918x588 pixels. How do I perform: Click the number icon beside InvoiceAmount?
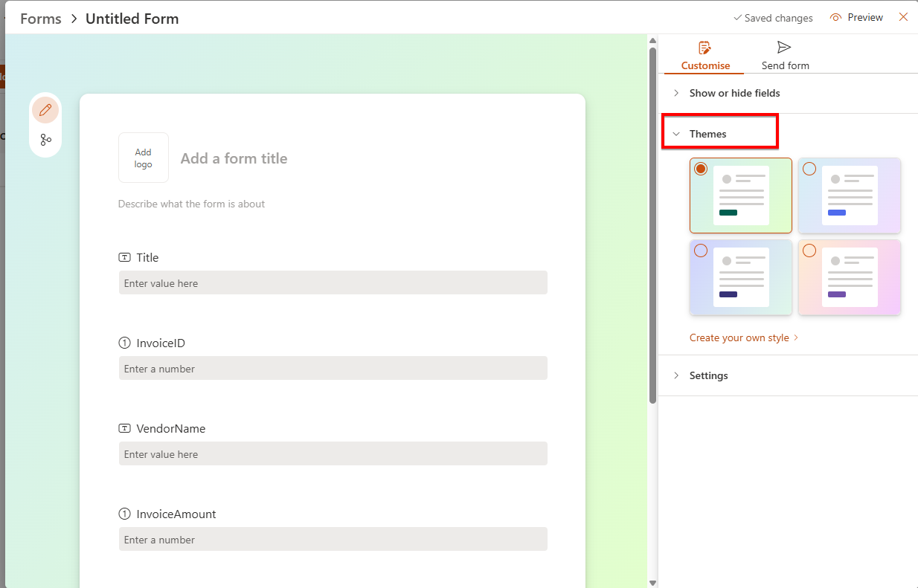(x=124, y=514)
